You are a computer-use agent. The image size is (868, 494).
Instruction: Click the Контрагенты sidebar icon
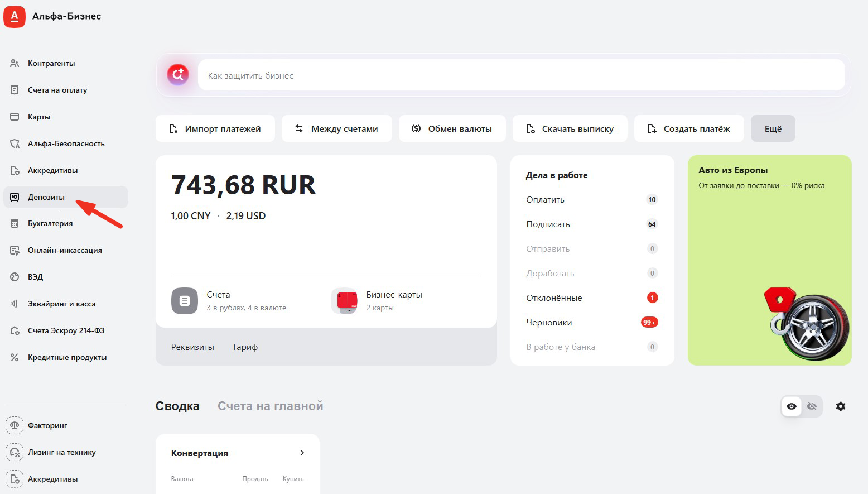point(15,63)
